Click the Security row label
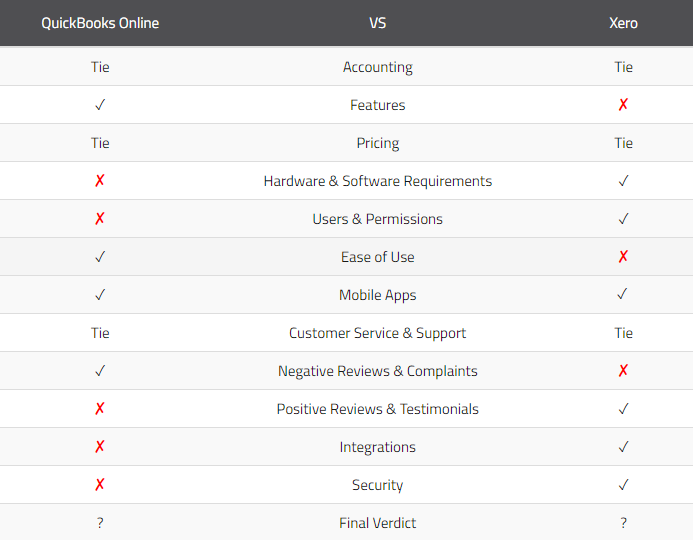693x540 pixels. click(377, 485)
